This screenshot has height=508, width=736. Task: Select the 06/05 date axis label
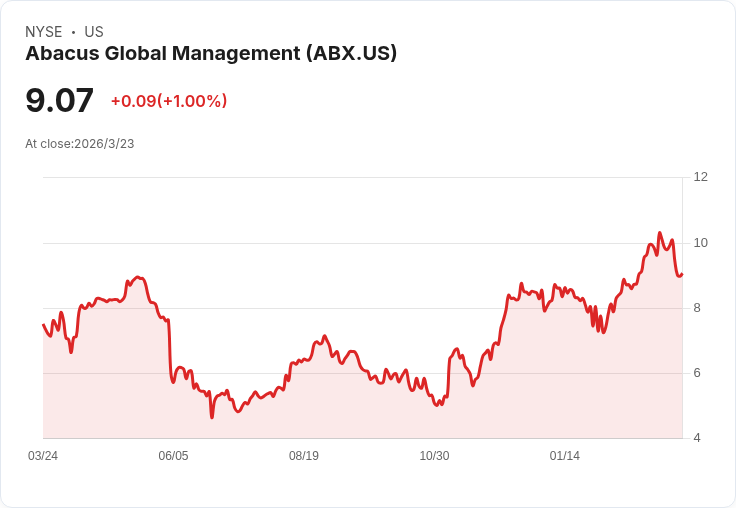[173, 455]
